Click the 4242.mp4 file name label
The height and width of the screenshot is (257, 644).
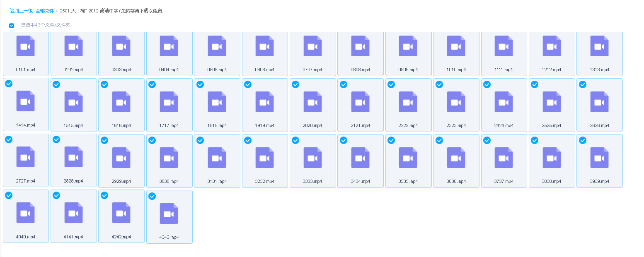click(x=121, y=237)
